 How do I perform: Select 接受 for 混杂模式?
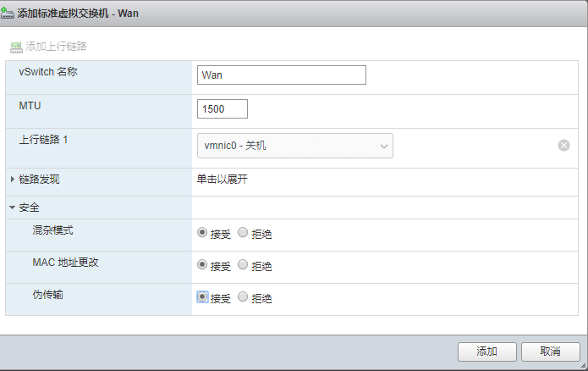tap(202, 232)
